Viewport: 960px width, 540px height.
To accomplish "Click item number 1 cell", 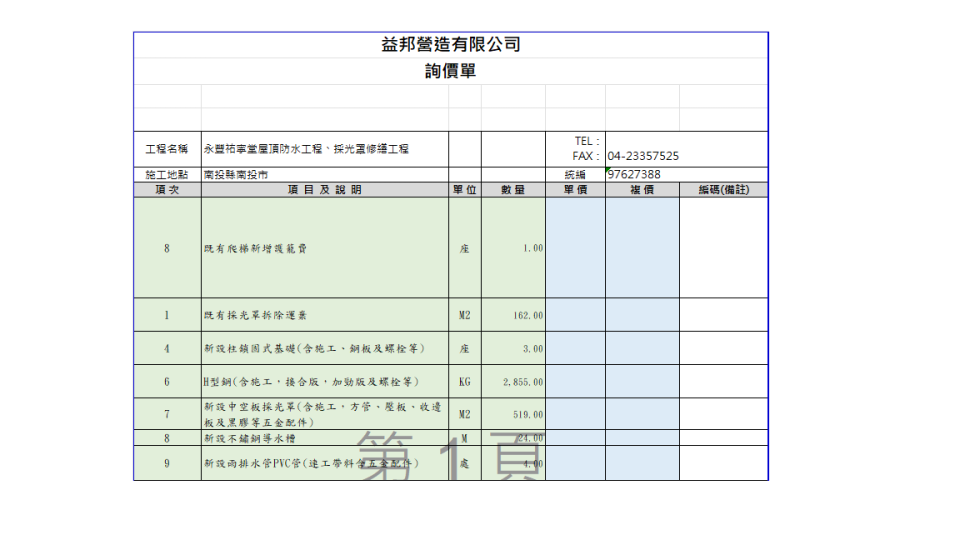I will point(167,315).
